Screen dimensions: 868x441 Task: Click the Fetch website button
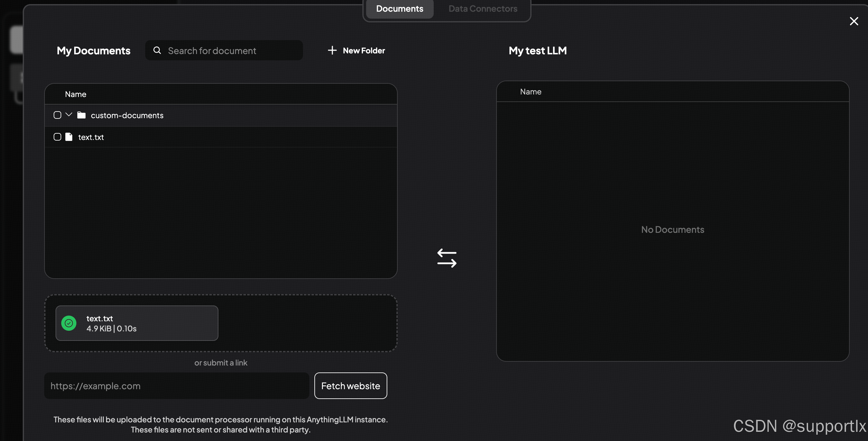point(350,386)
